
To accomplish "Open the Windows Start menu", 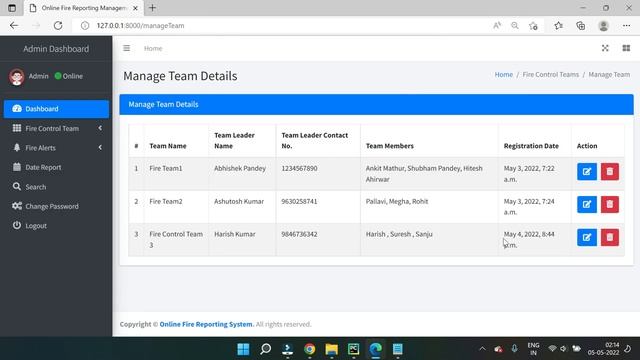I will [x=243, y=349].
